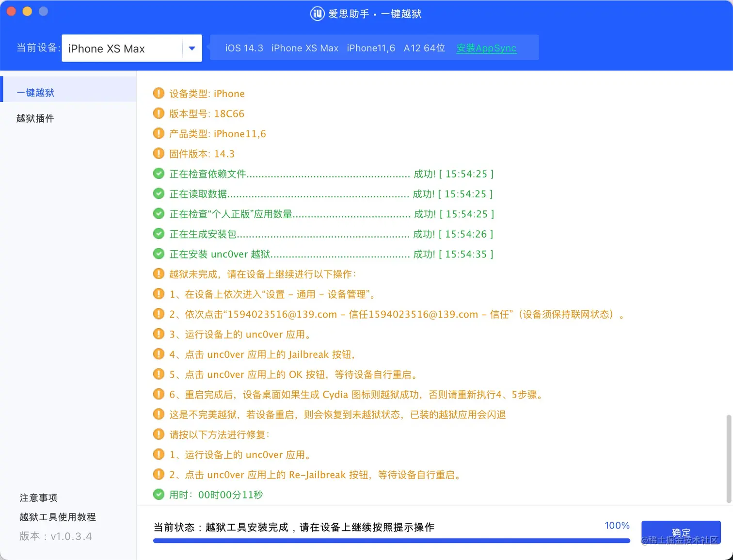Select the iPhone XS Max device combo box

click(132, 48)
